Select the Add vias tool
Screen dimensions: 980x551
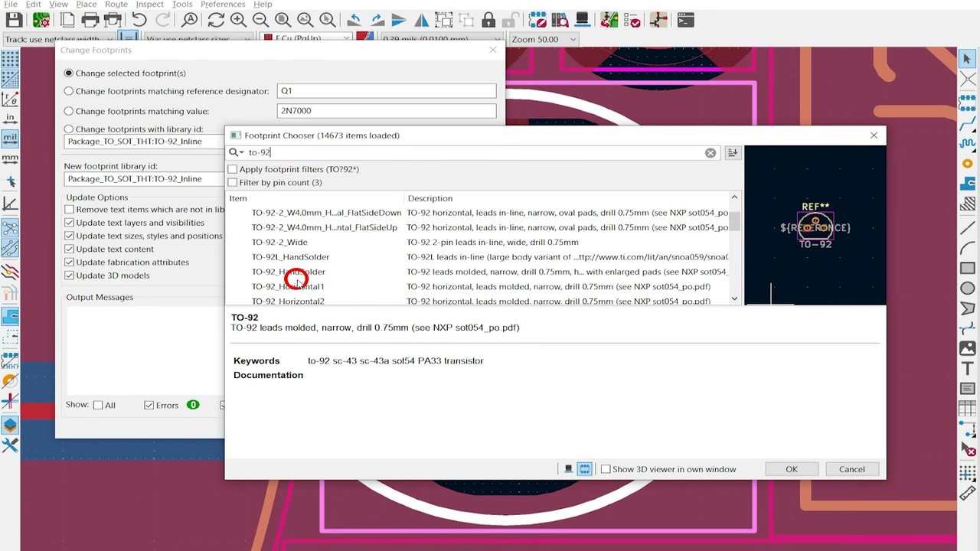pos(968,163)
